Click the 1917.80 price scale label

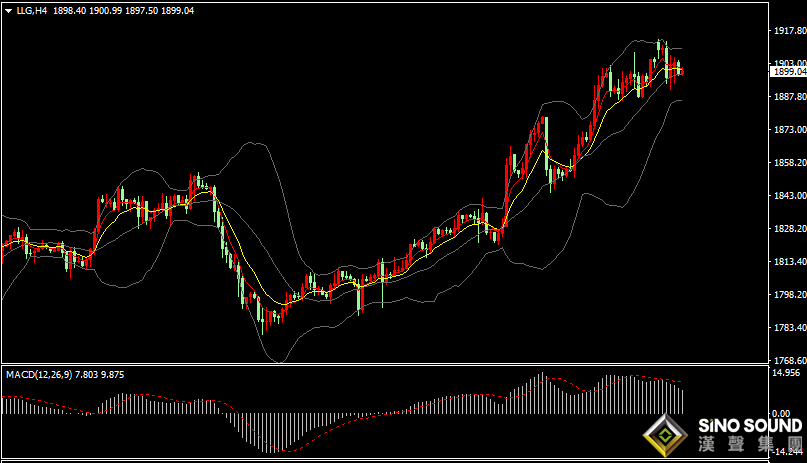click(x=790, y=31)
